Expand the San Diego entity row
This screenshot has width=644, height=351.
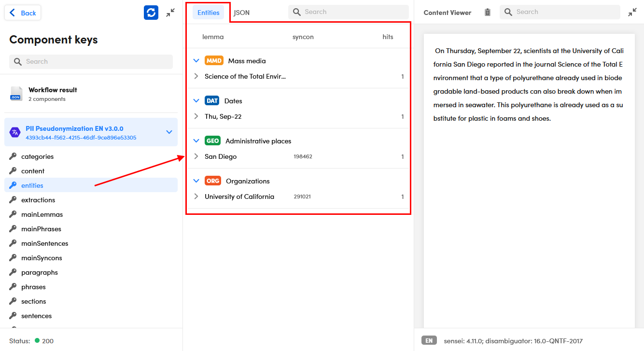point(196,156)
